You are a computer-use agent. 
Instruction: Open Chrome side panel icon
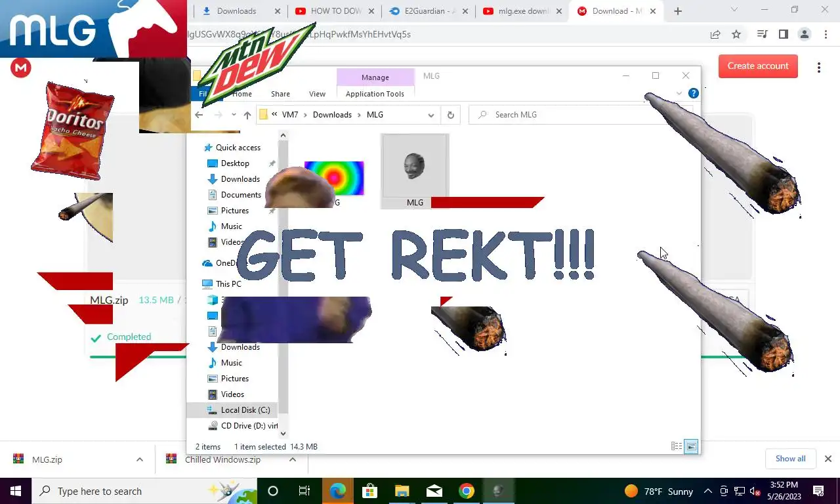(783, 34)
